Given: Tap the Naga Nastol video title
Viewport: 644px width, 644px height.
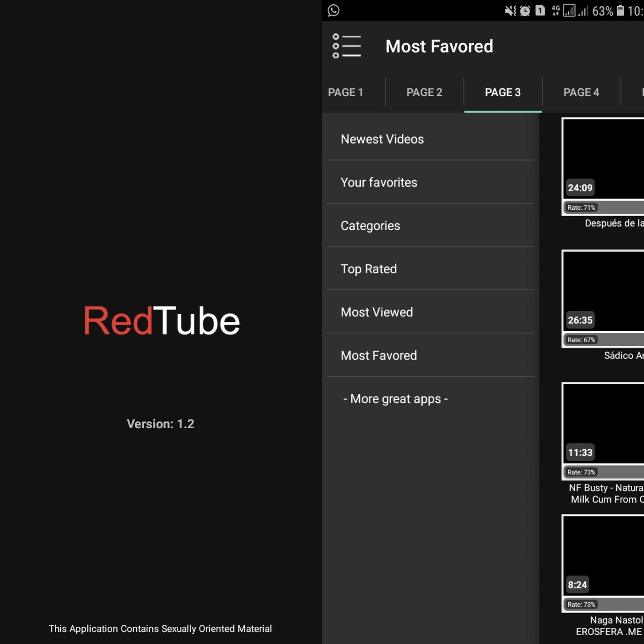Looking at the screenshot, I should click(610, 626).
